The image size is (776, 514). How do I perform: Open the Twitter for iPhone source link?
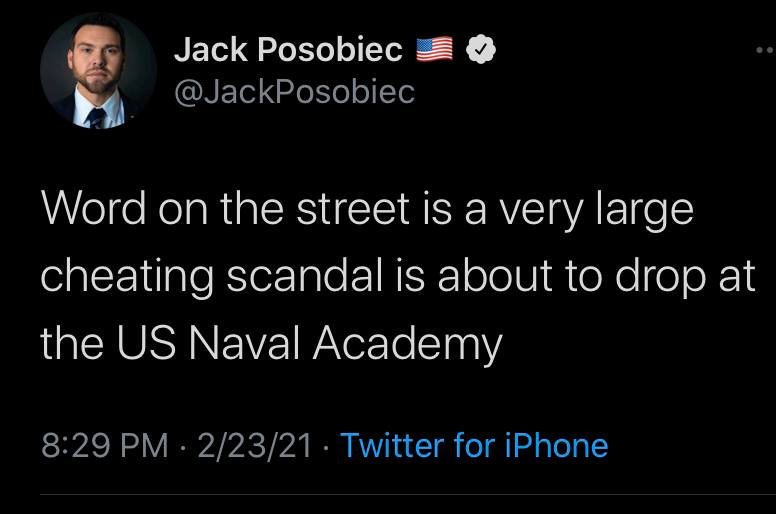click(474, 445)
